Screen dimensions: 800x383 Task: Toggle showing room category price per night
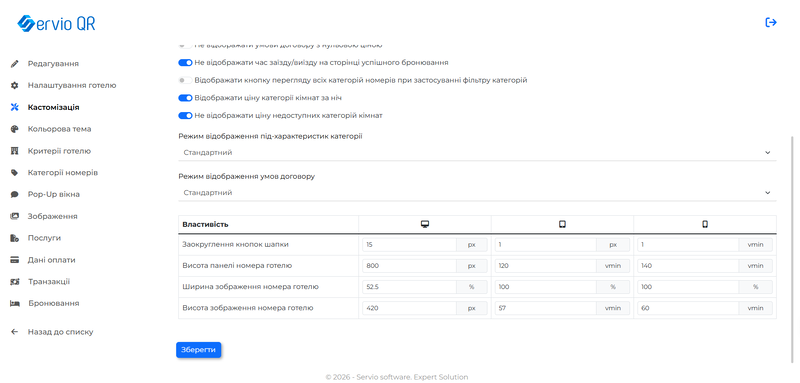(185, 98)
